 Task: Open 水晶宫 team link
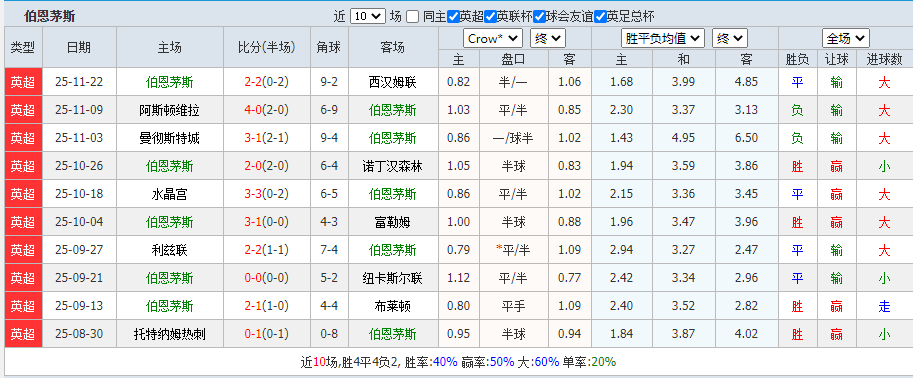click(169, 194)
